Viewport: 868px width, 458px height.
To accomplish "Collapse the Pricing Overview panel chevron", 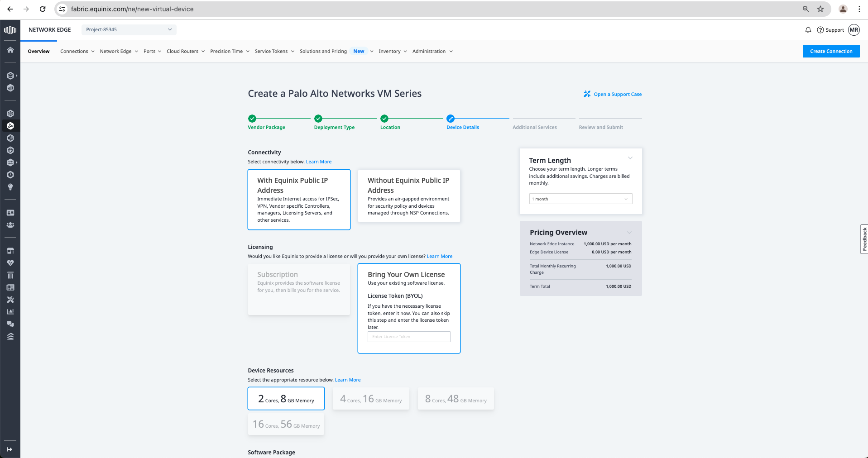I will coord(629,233).
